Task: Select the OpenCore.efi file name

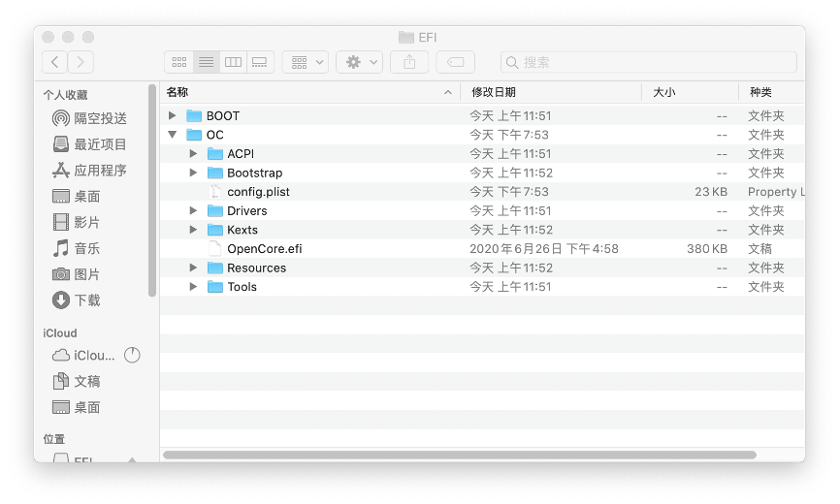Action: 265,249
